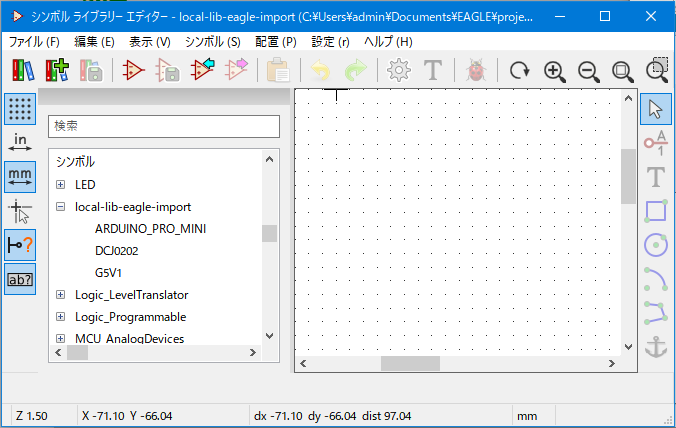Click export symbol icon

tap(236, 70)
